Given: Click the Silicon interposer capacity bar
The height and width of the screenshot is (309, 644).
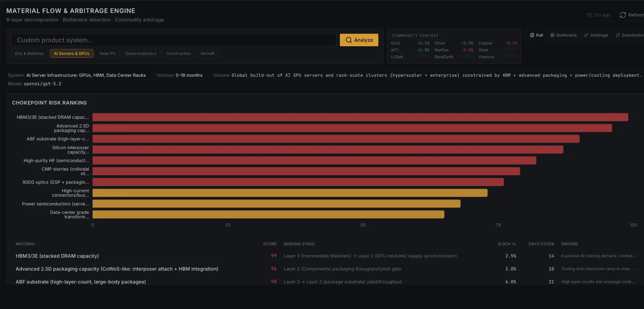Looking at the screenshot, I should coord(328,149).
